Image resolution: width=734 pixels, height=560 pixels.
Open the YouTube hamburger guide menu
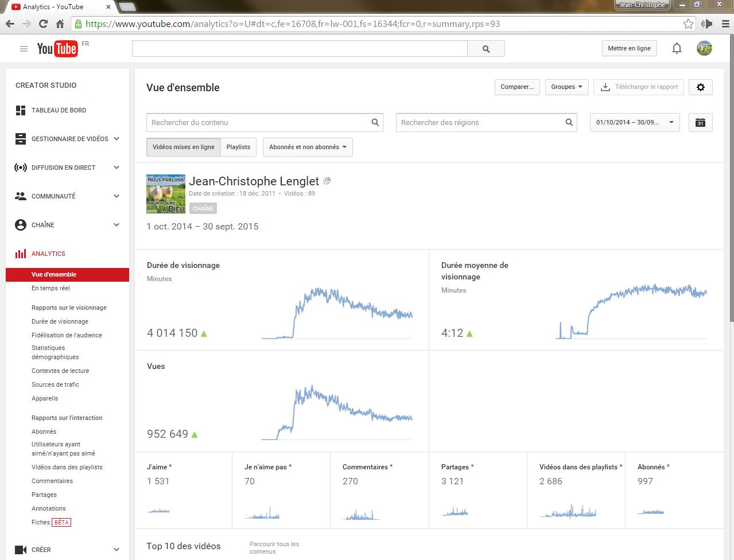click(24, 49)
